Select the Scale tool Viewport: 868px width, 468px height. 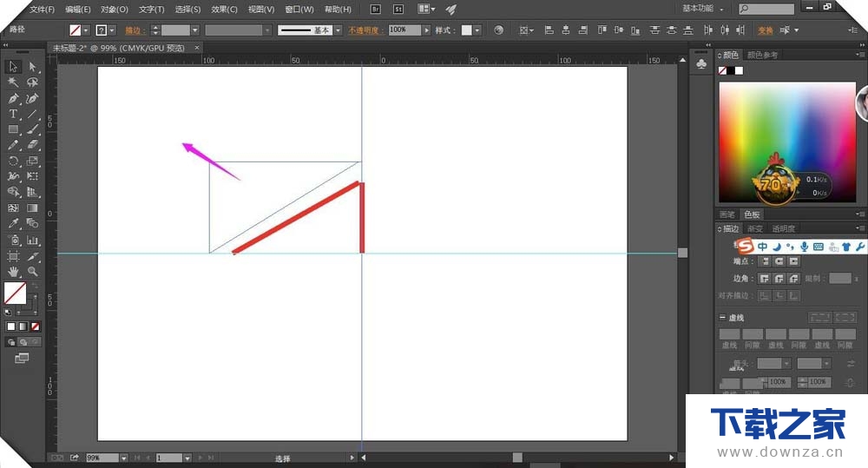[32, 161]
